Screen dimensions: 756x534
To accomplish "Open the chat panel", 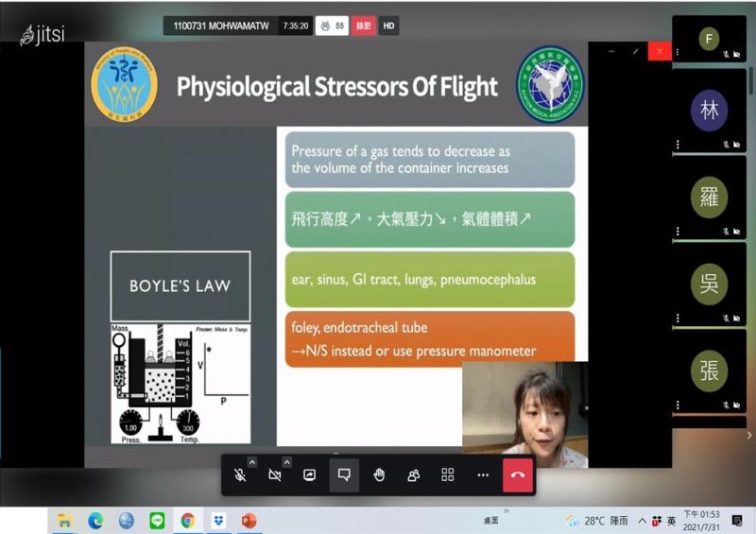I will tap(344, 475).
